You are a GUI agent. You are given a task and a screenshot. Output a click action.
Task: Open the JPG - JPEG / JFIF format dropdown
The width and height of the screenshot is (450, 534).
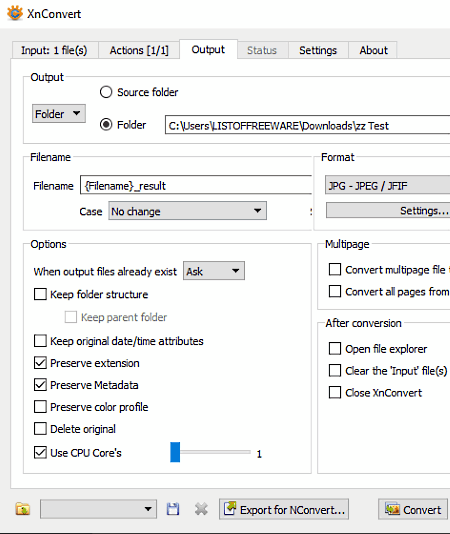[388, 185]
